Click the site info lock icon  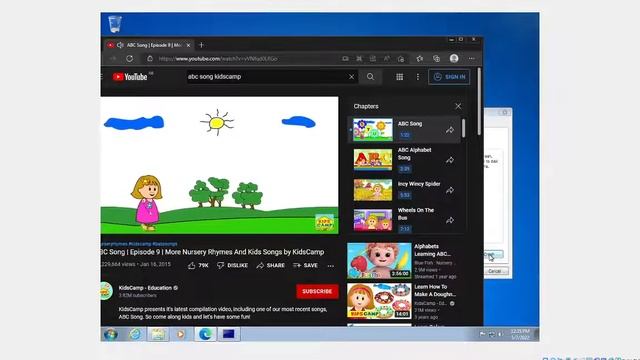pyautogui.click(x=150, y=59)
